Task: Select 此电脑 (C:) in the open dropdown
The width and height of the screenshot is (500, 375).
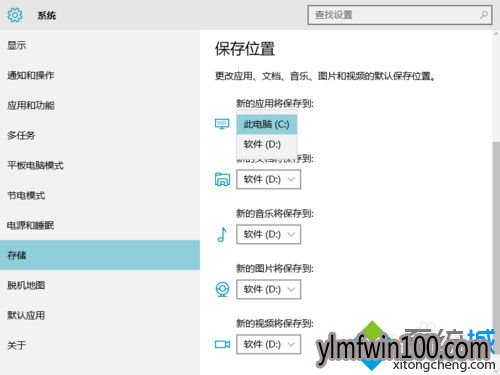Action: [267, 124]
